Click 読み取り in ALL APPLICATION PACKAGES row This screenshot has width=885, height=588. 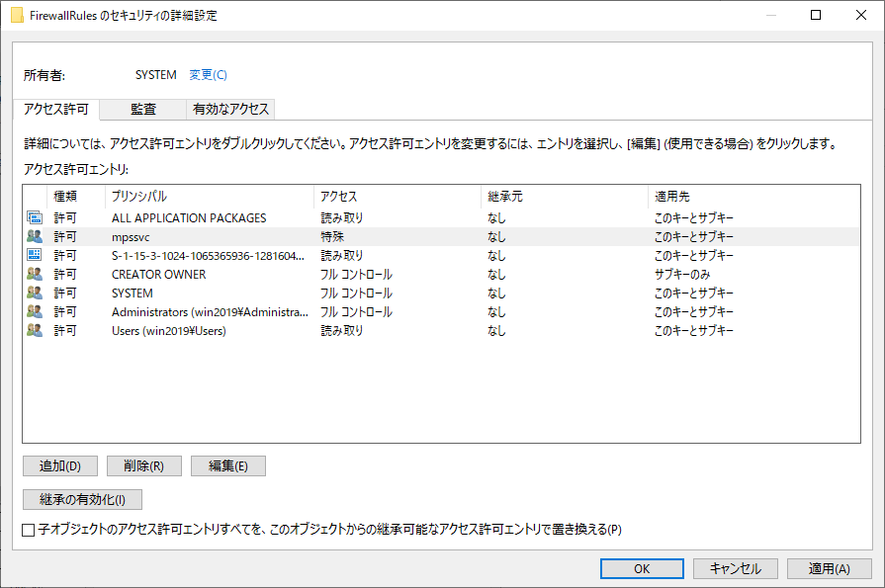[x=341, y=217]
